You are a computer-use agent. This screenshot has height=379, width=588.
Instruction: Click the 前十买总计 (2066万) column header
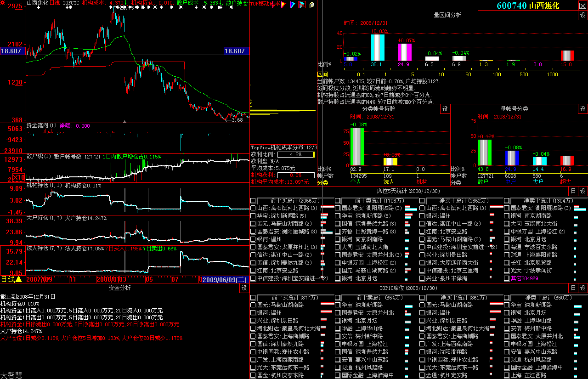pyautogui.click(x=291, y=201)
